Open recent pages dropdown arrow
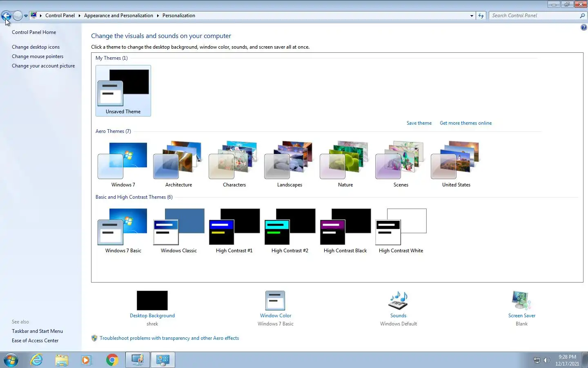Viewport: 588px width, 368px height. 26,16
